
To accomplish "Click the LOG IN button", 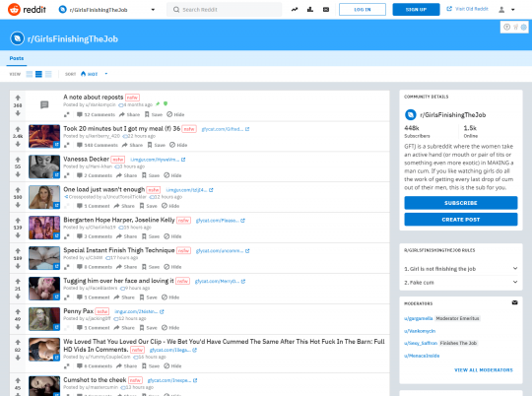I will pyautogui.click(x=363, y=10).
